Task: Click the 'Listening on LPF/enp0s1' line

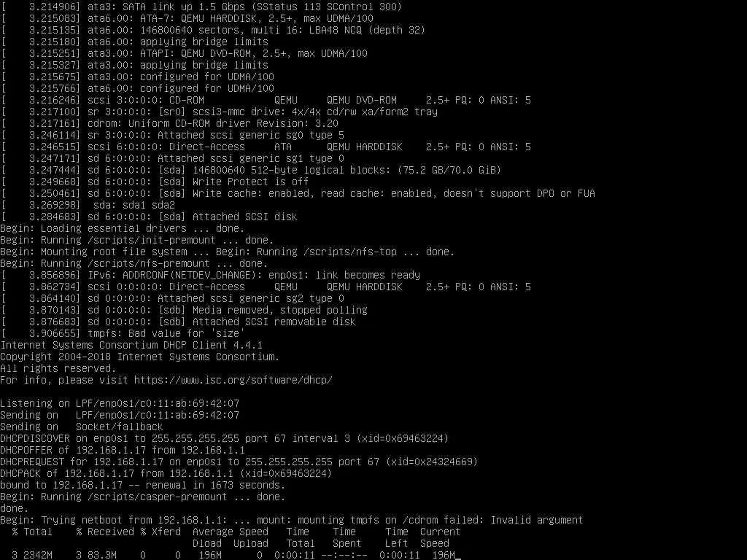Action: pos(120,403)
